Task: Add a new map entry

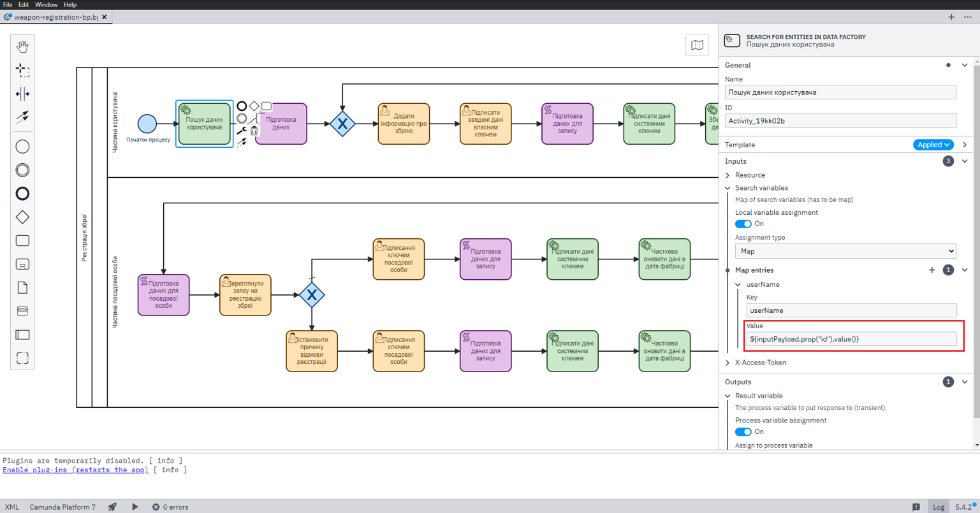Action: coord(932,270)
